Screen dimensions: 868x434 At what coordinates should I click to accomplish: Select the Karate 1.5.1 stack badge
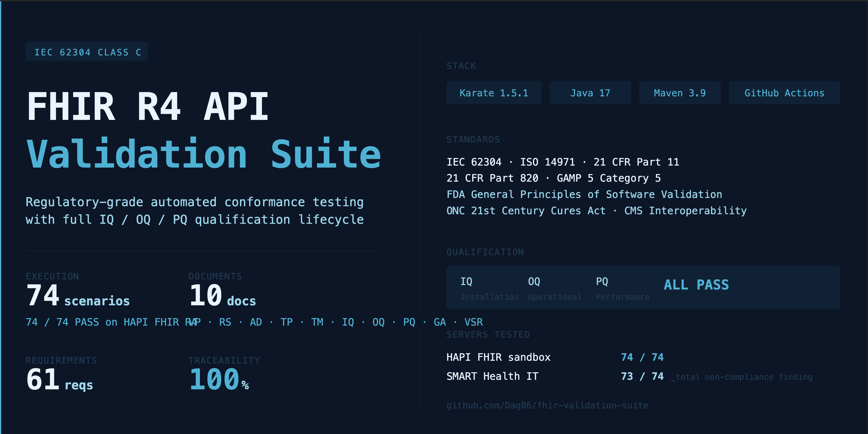(494, 93)
